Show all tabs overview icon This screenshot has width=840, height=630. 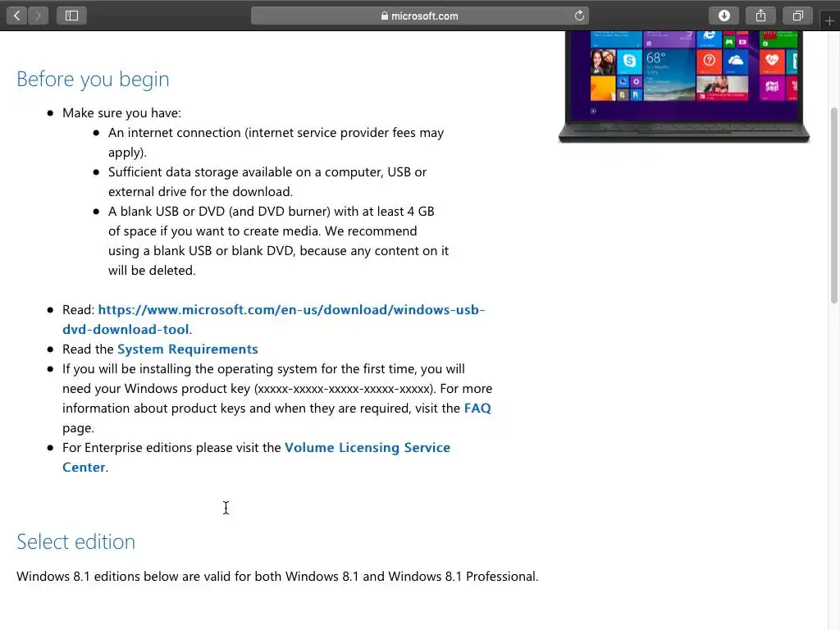(x=797, y=16)
